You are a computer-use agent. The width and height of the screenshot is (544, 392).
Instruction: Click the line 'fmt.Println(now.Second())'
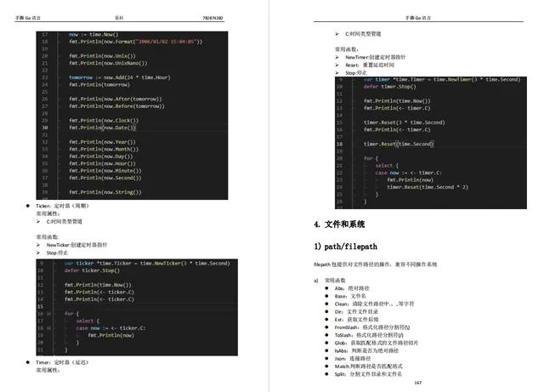pos(105,178)
